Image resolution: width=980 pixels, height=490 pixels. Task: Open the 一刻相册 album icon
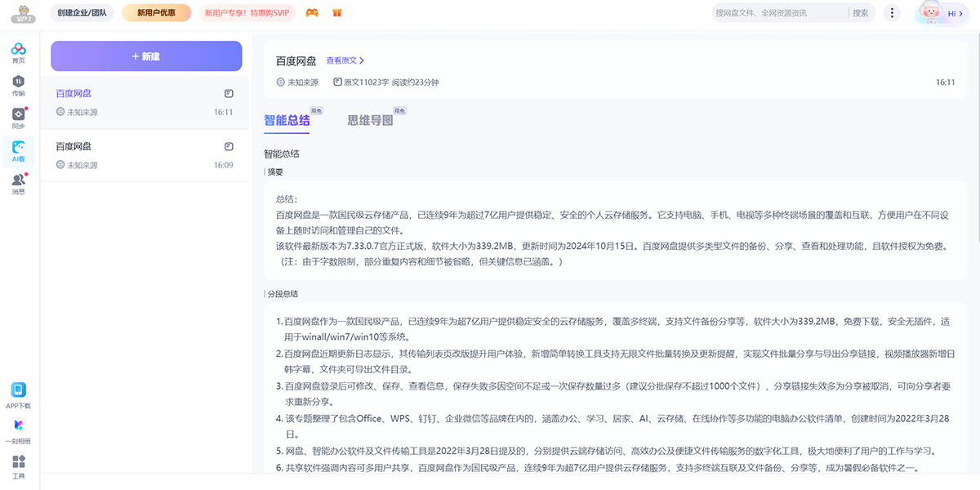click(18, 430)
